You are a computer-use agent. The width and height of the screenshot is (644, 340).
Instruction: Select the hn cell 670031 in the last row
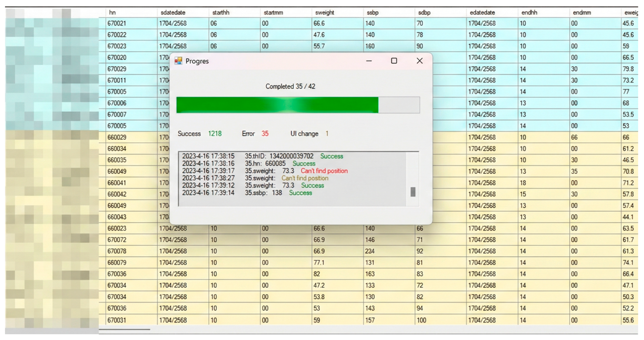tap(117, 320)
